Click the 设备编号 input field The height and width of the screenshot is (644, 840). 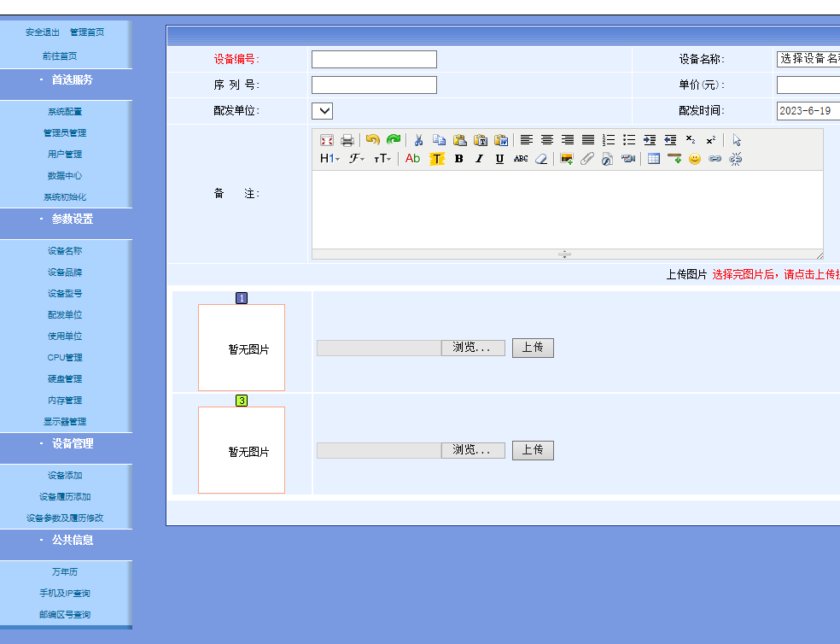click(374, 59)
